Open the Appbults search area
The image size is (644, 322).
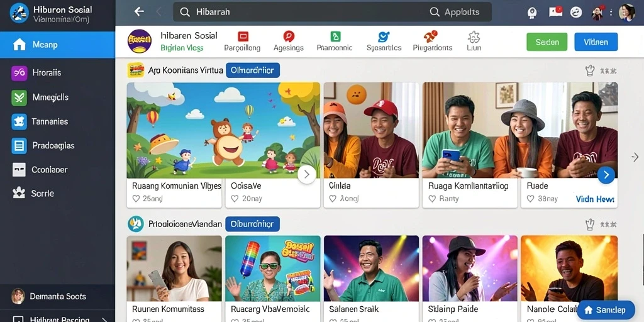pos(455,12)
